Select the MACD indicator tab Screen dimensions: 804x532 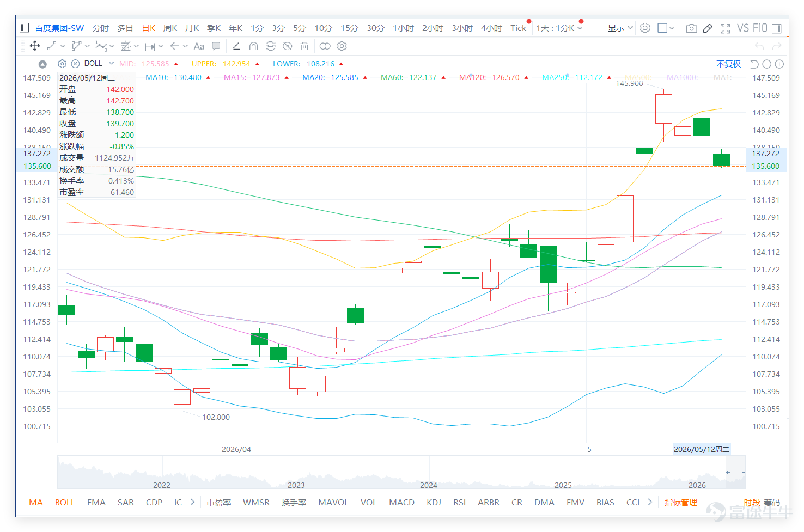pyautogui.click(x=401, y=502)
